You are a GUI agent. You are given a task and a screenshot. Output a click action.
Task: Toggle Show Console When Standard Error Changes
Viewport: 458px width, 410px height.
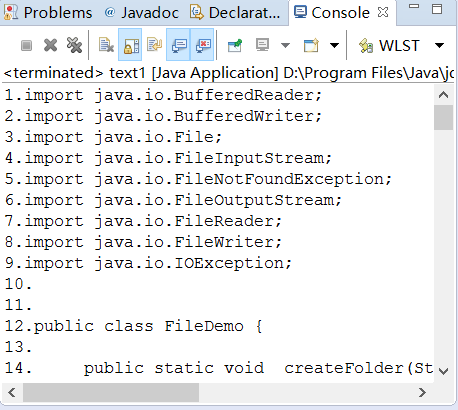click(202, 45)
